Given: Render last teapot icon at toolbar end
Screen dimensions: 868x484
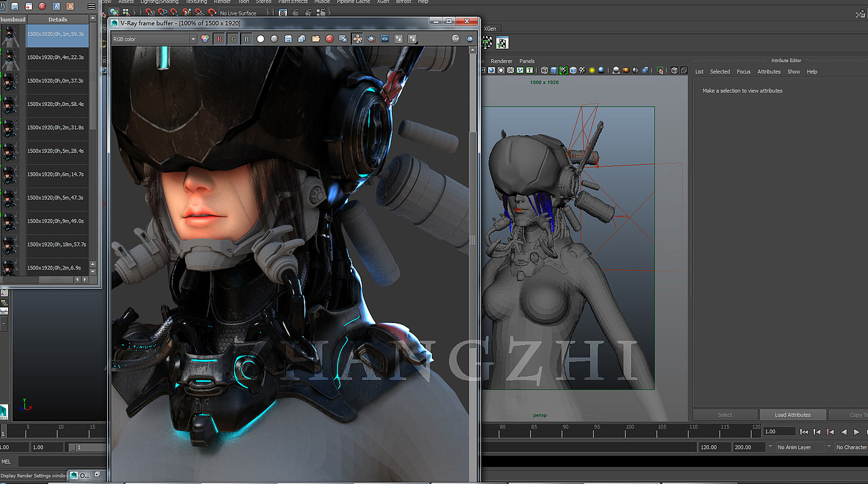Looking at the screenshot, I should (469, 39).
